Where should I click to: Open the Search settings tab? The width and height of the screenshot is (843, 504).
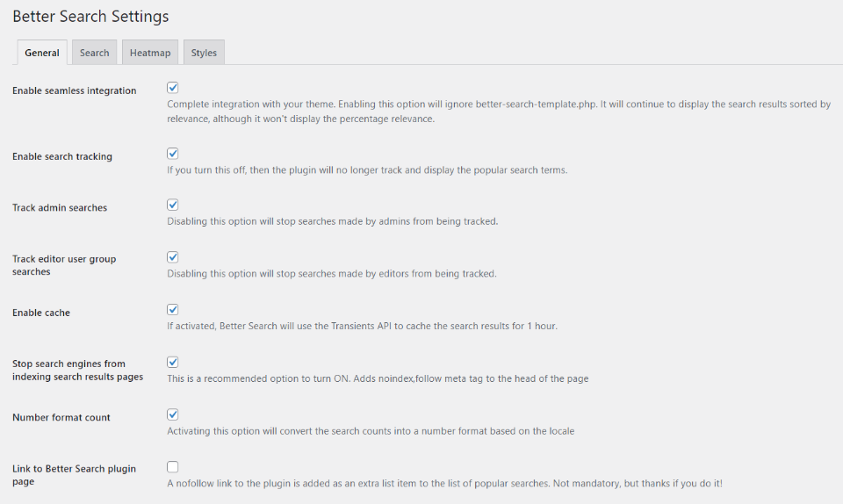pyautogui.click(x=94, y=53)
